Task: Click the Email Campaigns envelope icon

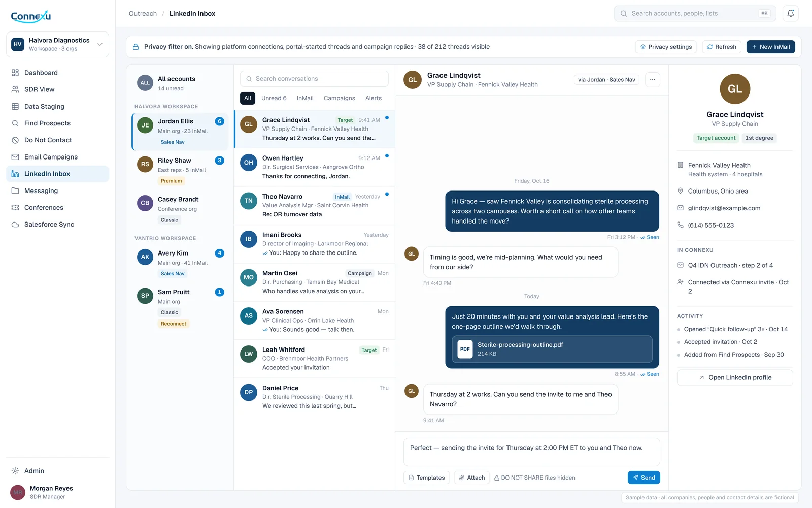Action: (x=15, y=157)
